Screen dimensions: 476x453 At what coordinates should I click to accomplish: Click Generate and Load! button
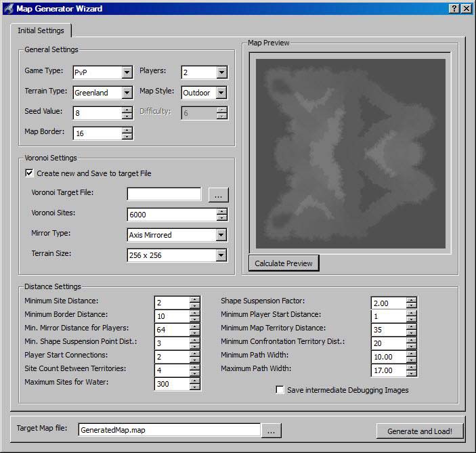pos(419,431)
